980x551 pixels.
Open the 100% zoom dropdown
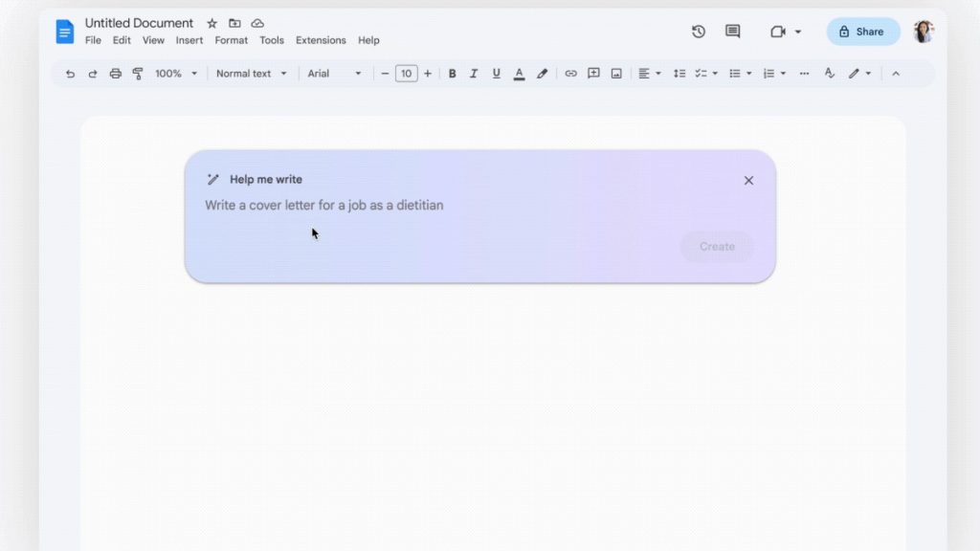click(x=176, y=74)
